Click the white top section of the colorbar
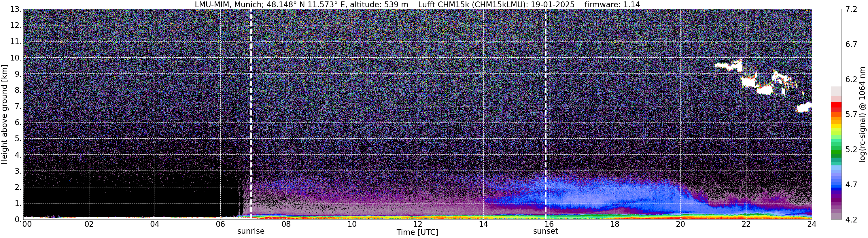868x238 pixels. click(836, 47)
